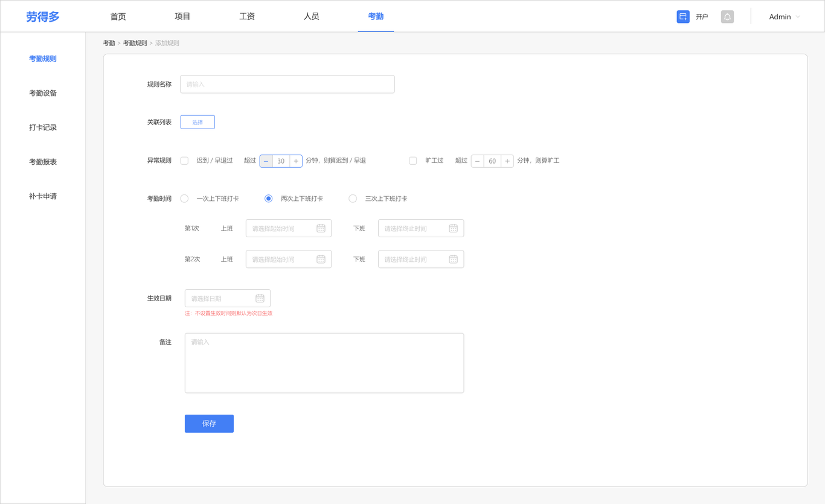Click 第2次 上班 start time field
The width and height of the screenshot is (825, 504).
pyautogui.click(x=289, y=259)
